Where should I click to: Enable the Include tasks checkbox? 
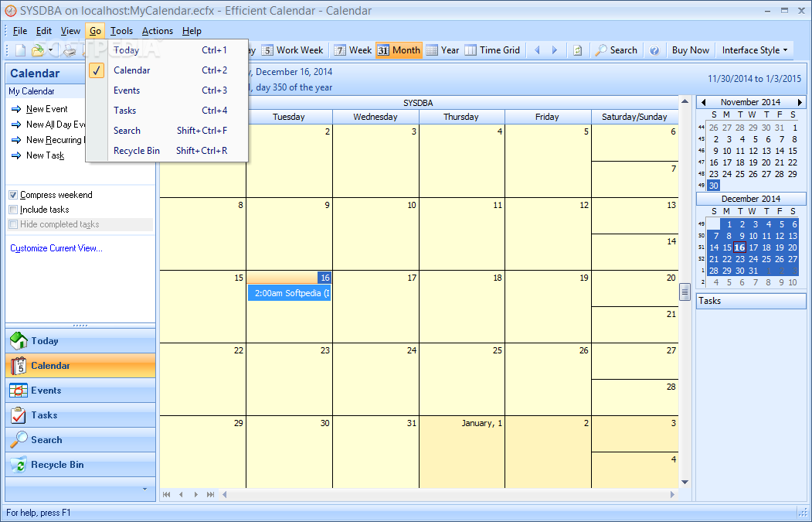[13, 210]
